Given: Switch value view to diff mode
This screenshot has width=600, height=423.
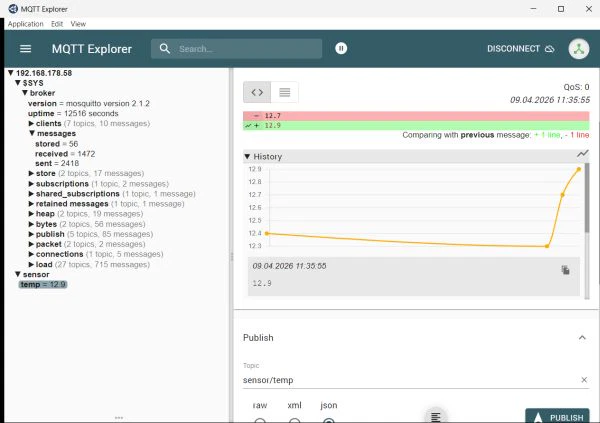Looking at the screenshot, I should [257, 93].
